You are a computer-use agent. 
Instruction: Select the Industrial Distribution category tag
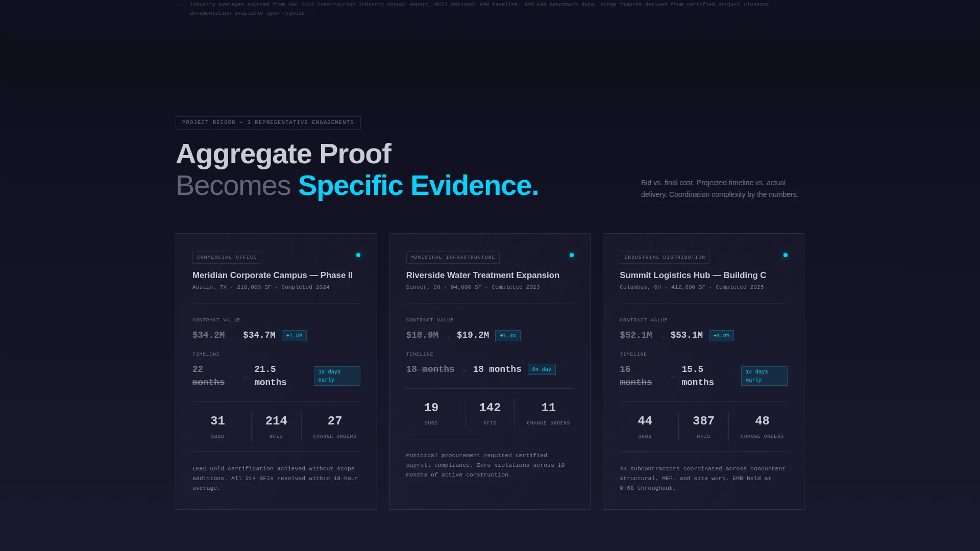(665, 258)
